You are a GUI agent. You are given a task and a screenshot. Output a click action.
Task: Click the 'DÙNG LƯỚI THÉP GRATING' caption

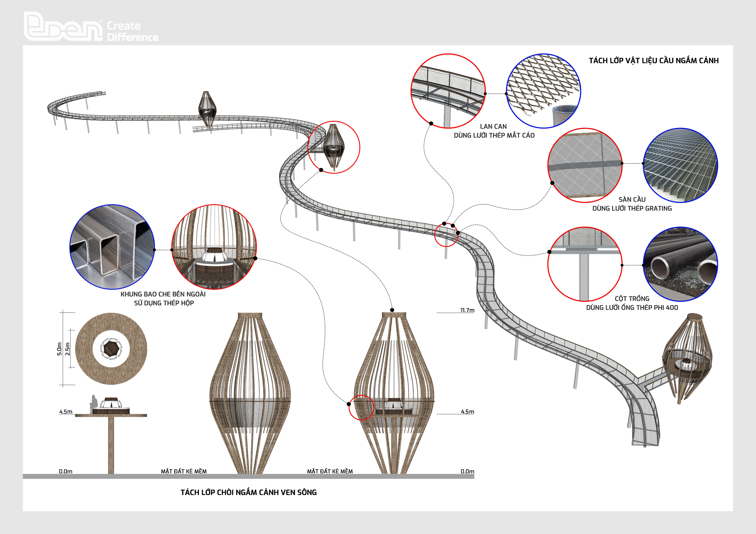coord(632,208)
